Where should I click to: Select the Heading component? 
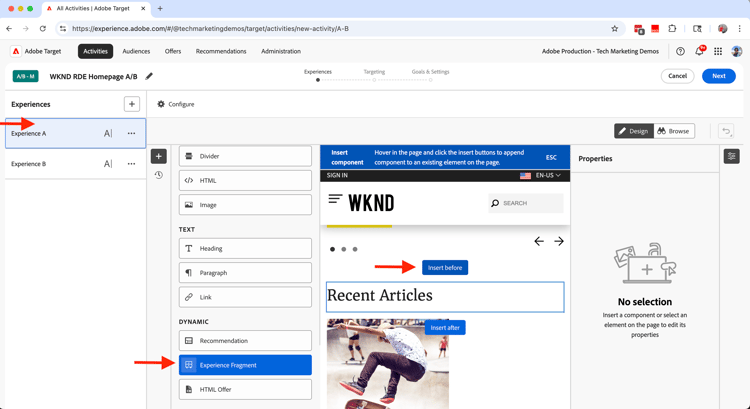245,248
